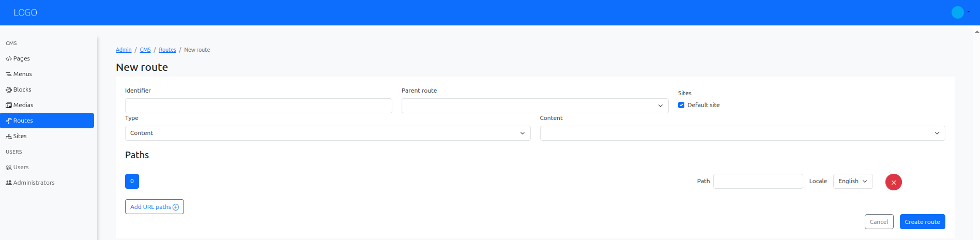Click Add URL paths button
This screenshot has width=980, height=240.
(x=155, y=207)
